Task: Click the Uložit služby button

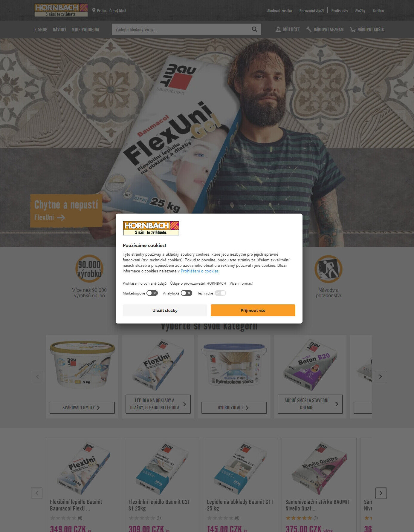Action: click(165, 310)
